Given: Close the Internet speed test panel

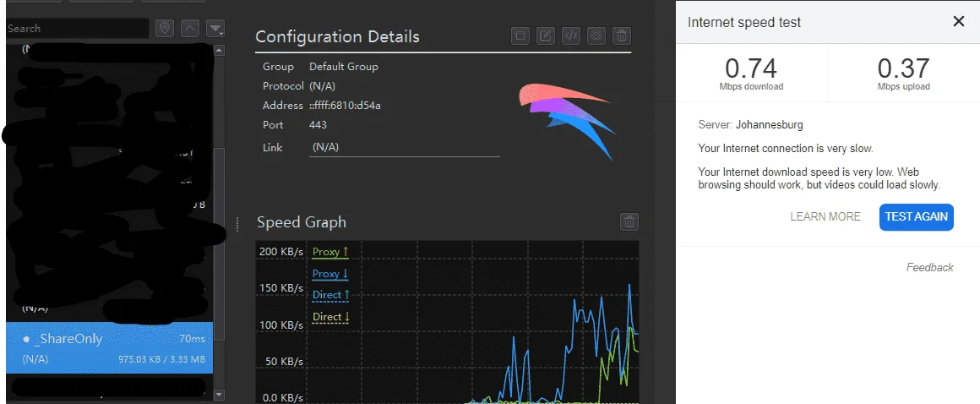Looking at the screenshot, I should tap(959, 21).
